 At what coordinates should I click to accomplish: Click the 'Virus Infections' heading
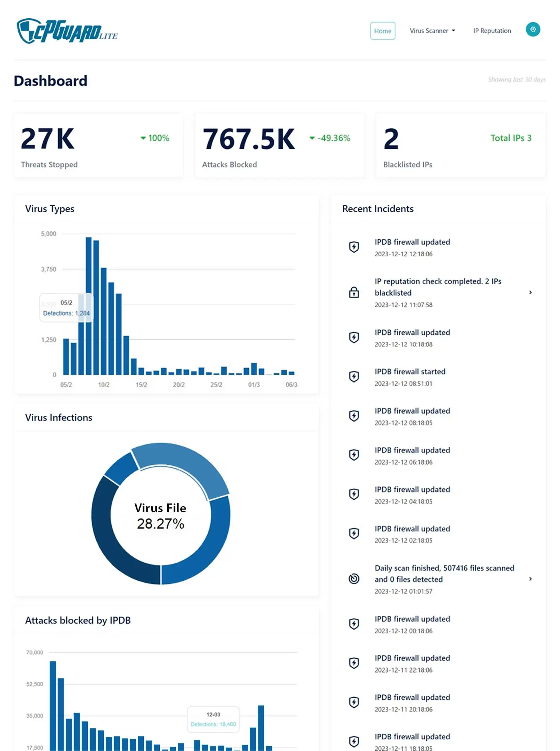(x=59, y=417)
